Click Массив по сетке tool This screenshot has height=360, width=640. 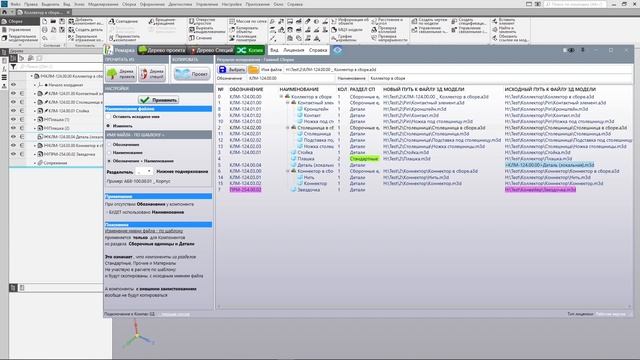coord(248,21)
